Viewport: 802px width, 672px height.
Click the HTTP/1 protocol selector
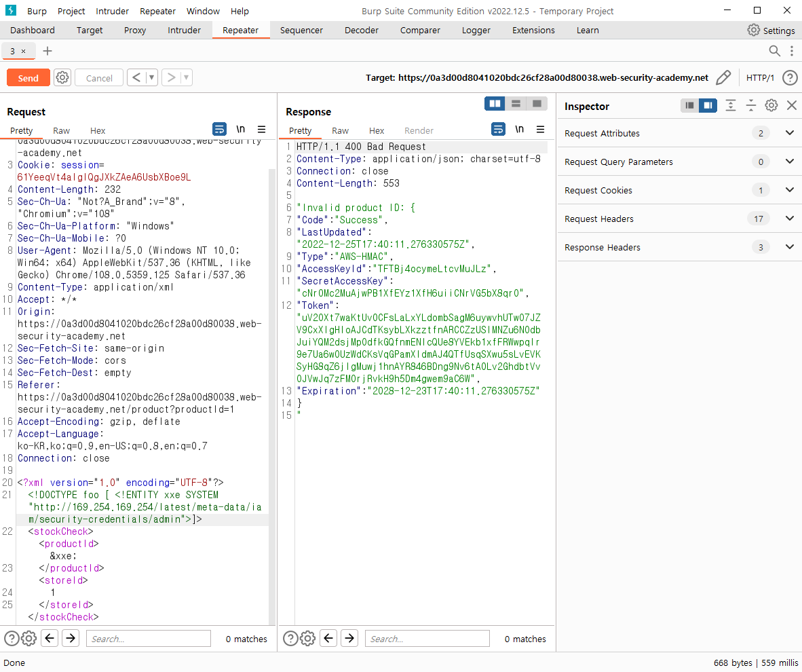pos(760,78)
